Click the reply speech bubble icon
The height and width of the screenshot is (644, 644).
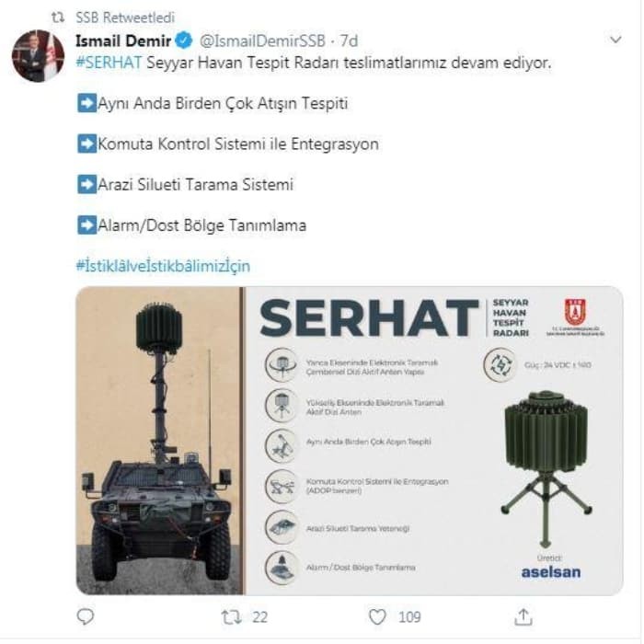[86, 616]
